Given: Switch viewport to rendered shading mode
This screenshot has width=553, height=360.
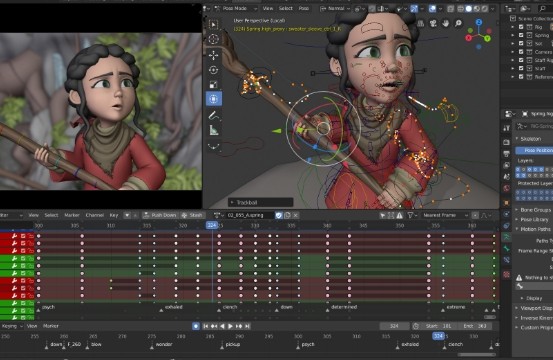Looking at the screenshot, I should point(485,8).
